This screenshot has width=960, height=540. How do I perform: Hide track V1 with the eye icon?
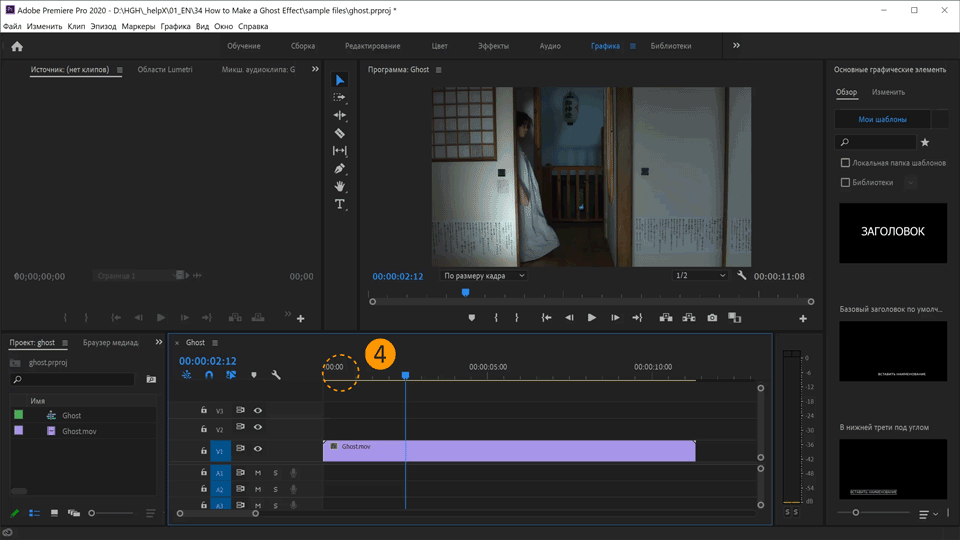258,451
